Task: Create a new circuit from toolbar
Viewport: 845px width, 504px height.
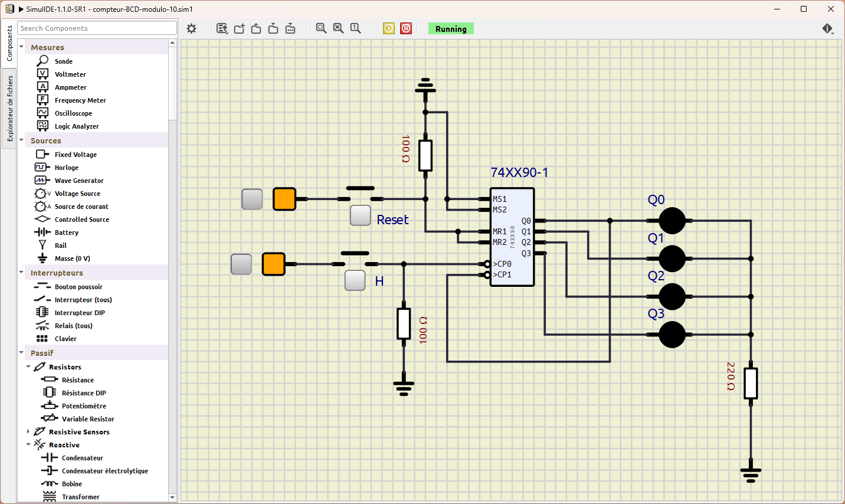Action: click(x=239, y=28)
